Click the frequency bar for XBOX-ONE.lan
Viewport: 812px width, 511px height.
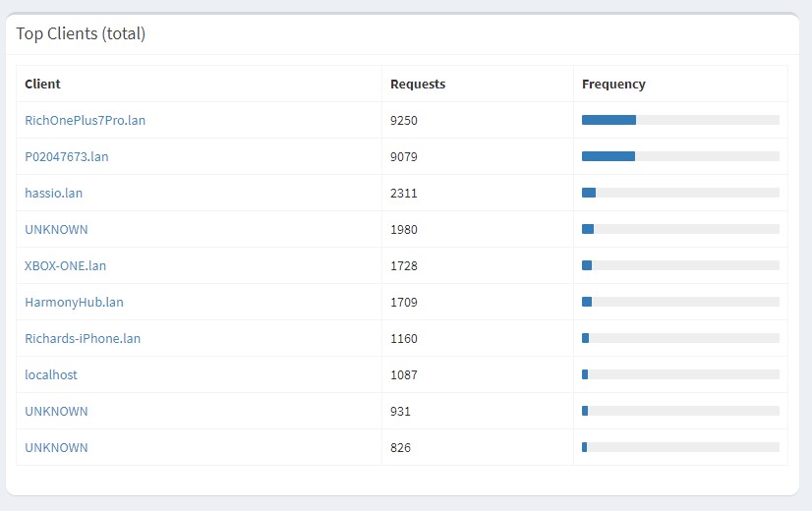680,265
